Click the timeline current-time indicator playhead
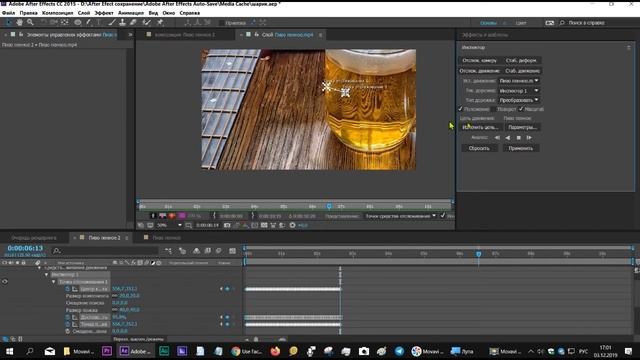Image resolution: width=640 pixels, height=360 pixels. (x=478, y=254)
